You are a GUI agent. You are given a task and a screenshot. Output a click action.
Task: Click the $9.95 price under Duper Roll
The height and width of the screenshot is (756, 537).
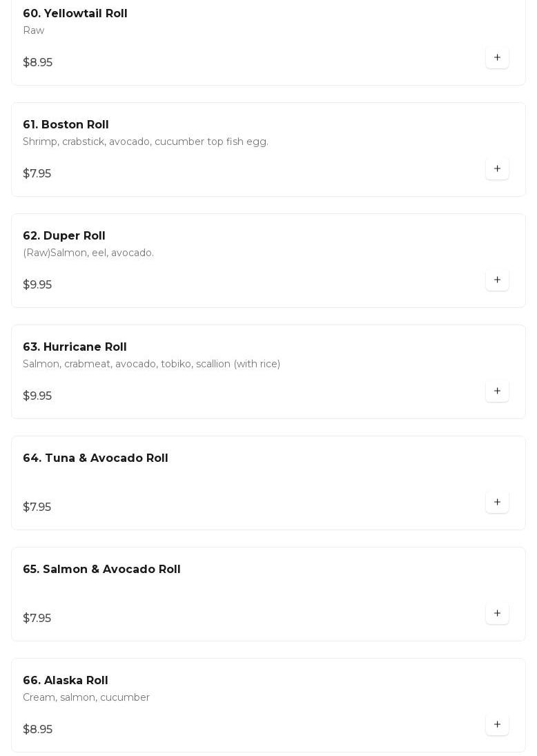pos(37,285)
